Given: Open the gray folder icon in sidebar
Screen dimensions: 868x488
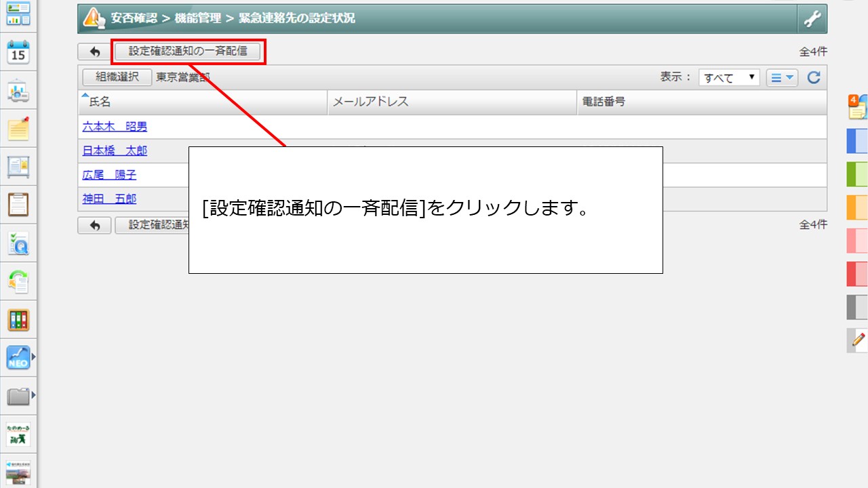Looking at the screenshot, I should pos(18,396).
